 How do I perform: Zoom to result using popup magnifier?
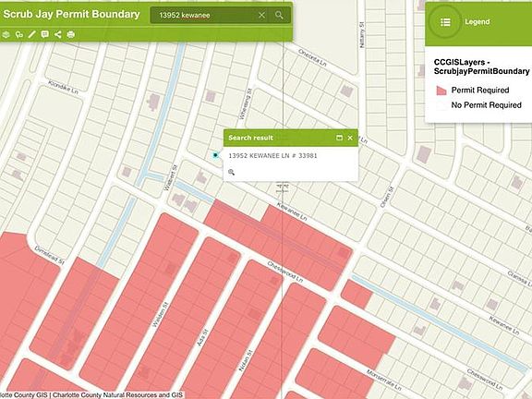[232, 172]
